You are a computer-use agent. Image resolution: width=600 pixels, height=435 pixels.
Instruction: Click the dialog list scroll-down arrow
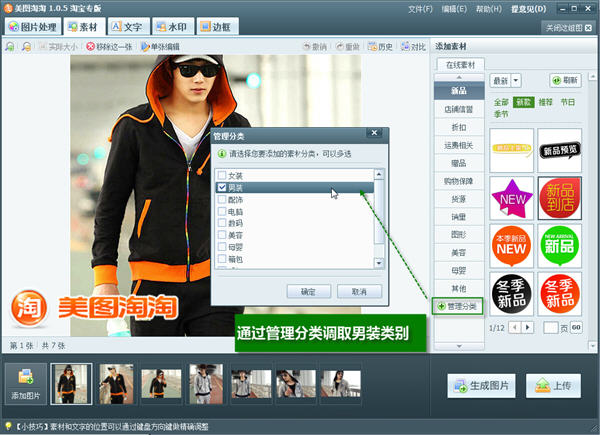click(379, 263)
